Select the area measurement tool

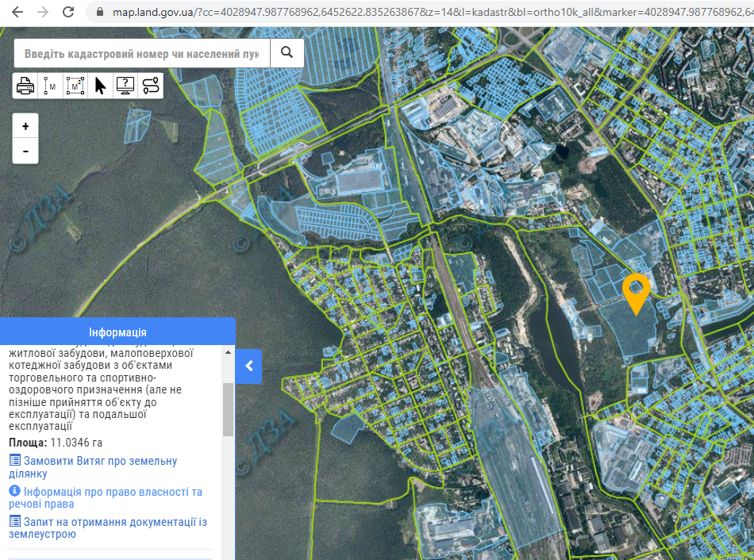point(75,86)
